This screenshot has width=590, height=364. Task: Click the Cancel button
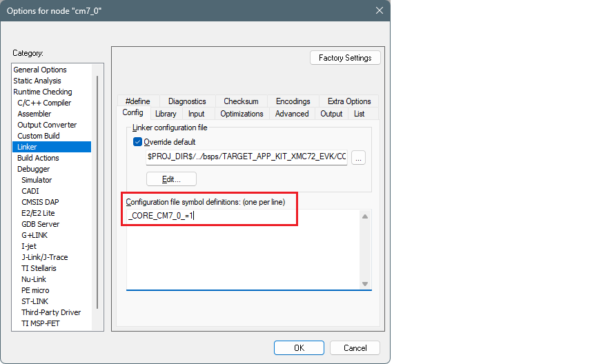(x=355, y=348)
